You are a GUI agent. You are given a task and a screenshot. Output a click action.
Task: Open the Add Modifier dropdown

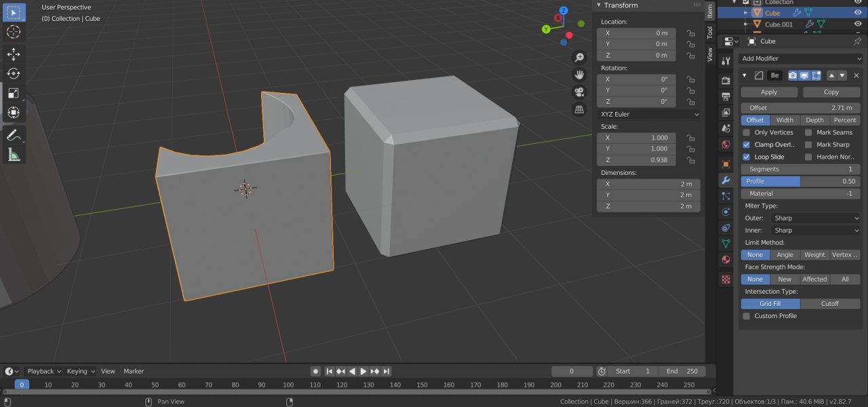(800, 58)
